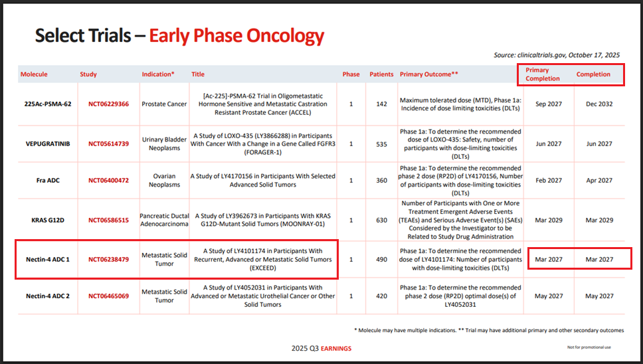Image resolution: width=643 pixels, height=364 pixels.
Task: Click the Molecule column header
Action: coord(34,74)
